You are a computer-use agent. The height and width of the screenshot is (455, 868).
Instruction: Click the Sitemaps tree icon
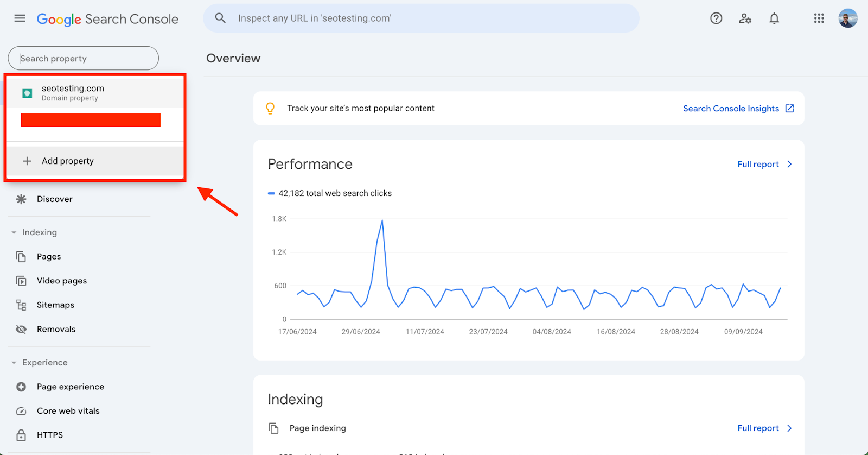[21, 305]
